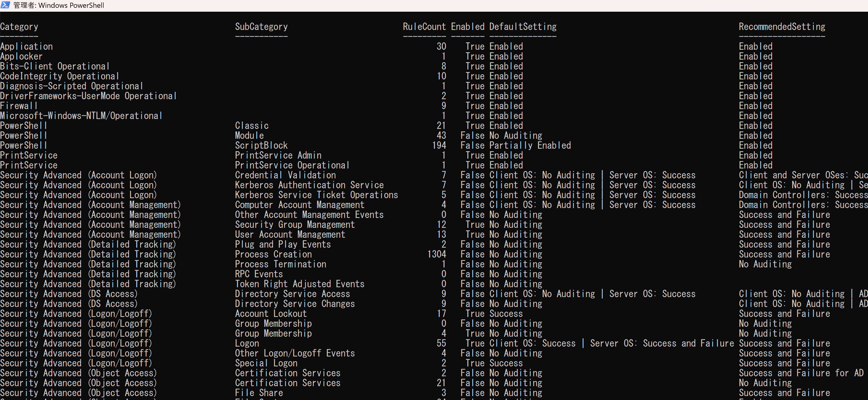Screen dimensions: 868x400
Task: Click the PowerShell window icon in title bar
Action: pyautogui.click(x=5, y=5)
